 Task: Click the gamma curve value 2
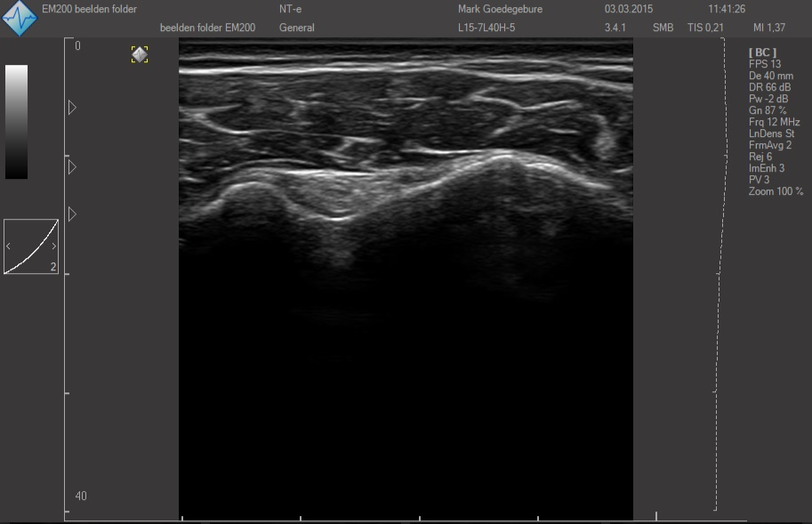[52, 267]
